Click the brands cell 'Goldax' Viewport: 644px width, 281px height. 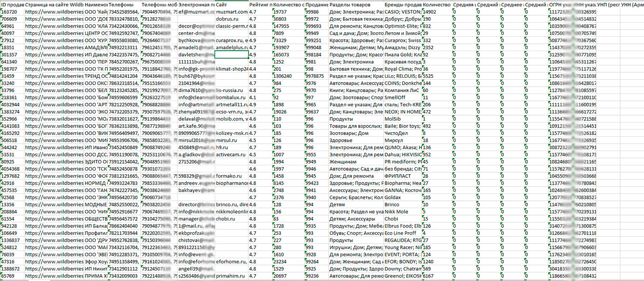(x=402, y=197)
